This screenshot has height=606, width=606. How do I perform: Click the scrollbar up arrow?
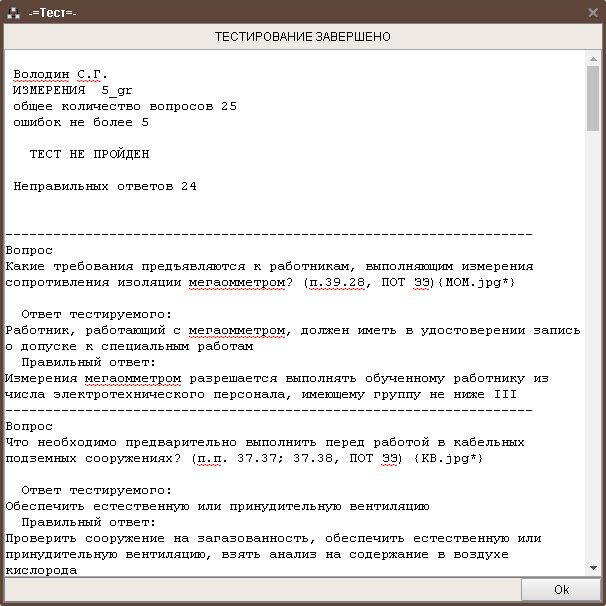point(592,58)
